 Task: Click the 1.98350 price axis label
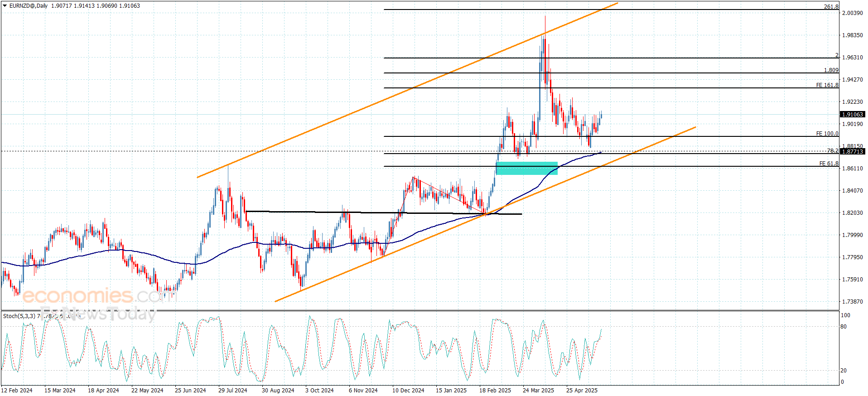tap(852, 35)
